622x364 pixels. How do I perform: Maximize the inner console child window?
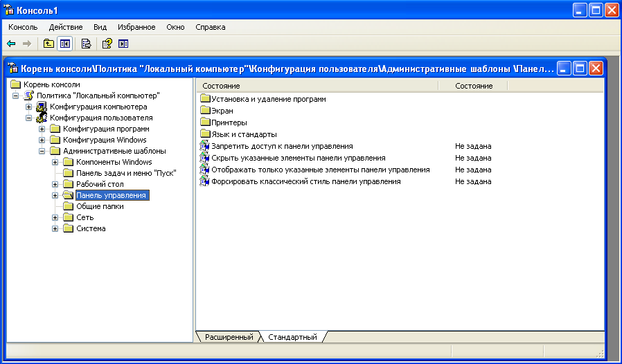[580, 69]
